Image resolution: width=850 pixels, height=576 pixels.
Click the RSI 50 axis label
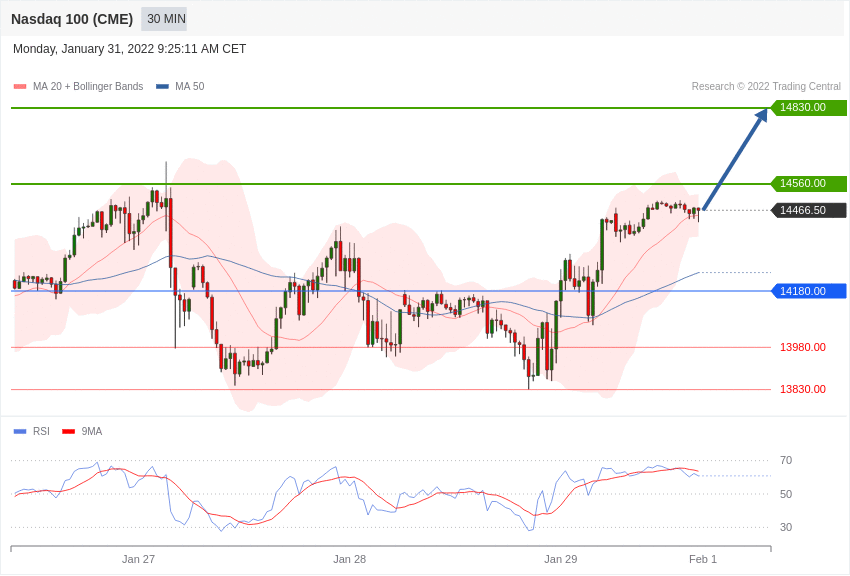[x=786, y=494]
